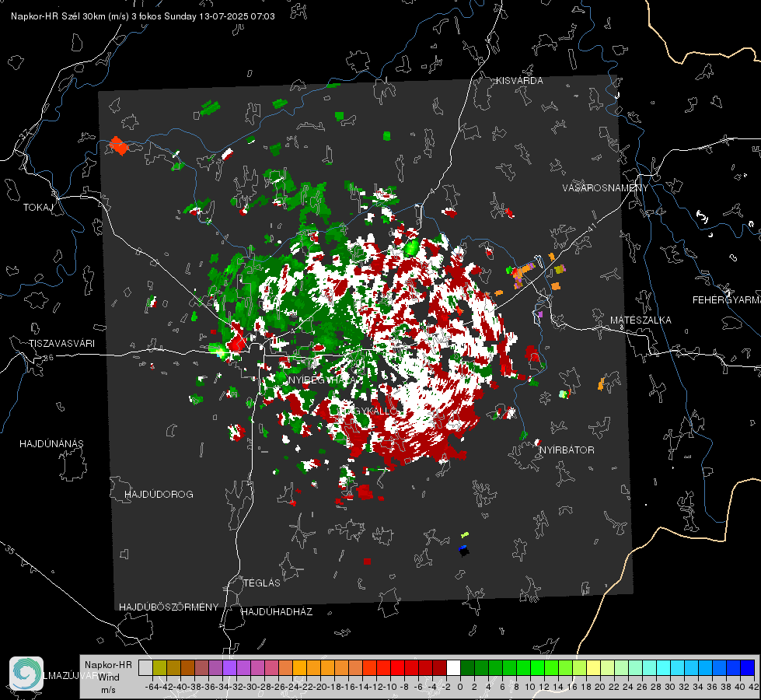761x700 pixels.
Task: Click the -64 value on the legend scale
Action: [152, 687]
